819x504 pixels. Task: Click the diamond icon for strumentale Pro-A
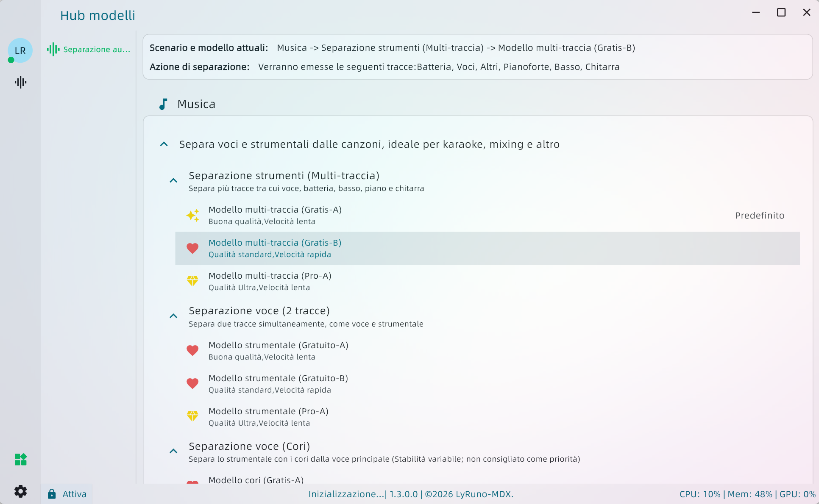192,417
